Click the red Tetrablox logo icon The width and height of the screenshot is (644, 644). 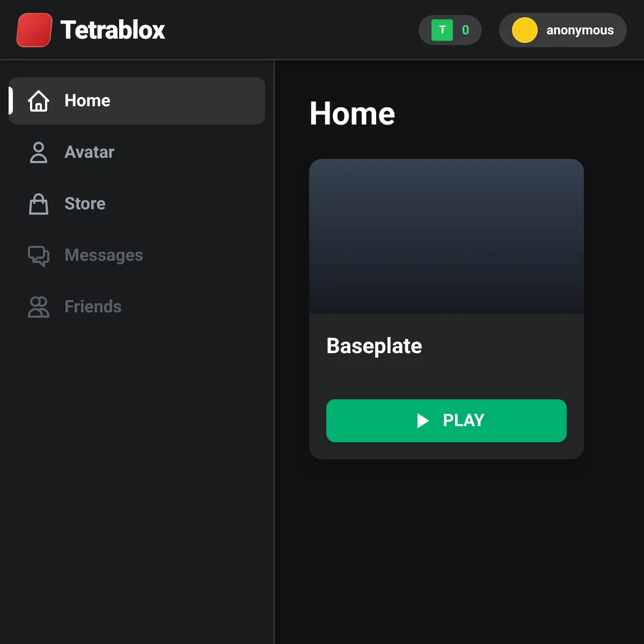click(34, 30)
